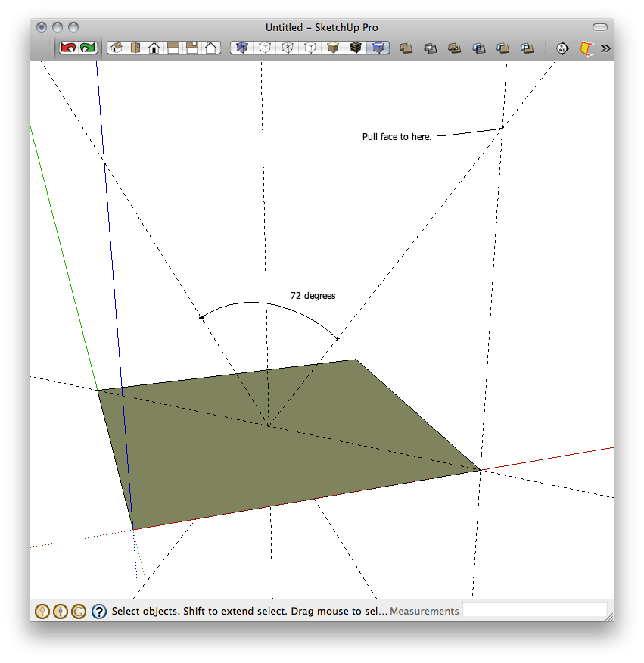The image size is (644, 663).
Task: Click the red Undo arrow
Action: pos(68,48)
